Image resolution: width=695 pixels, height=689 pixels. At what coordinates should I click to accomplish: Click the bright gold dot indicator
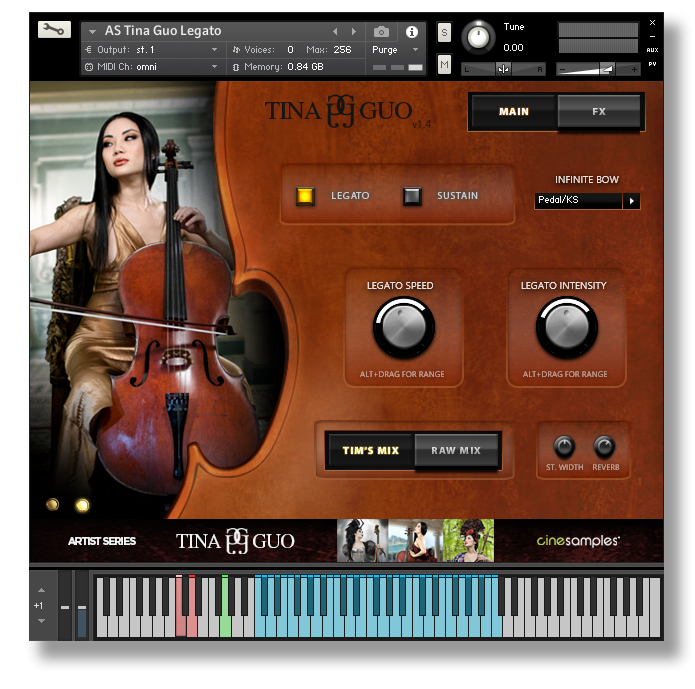point(82,505)
